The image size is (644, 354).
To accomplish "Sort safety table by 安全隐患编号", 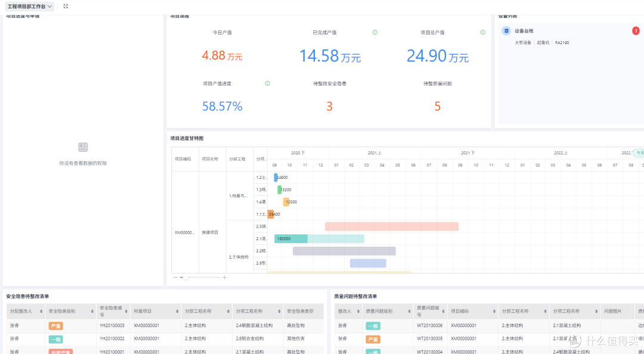I will 126,312.
